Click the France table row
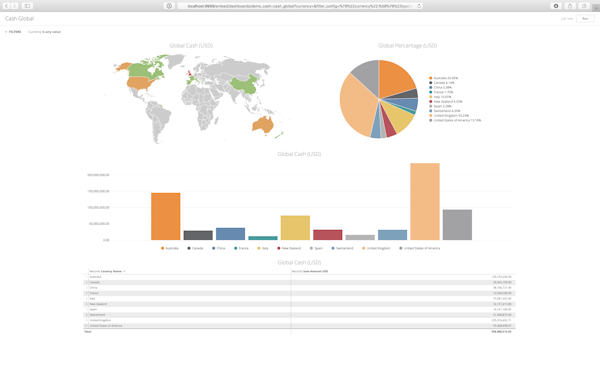The width and height of the screenshot is (600, 375). pyautogui.click(x=300, y=293)
